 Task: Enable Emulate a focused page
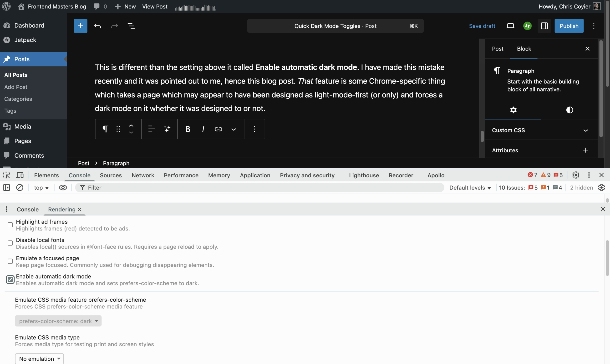pyautogui.click(x=10, y=261)
